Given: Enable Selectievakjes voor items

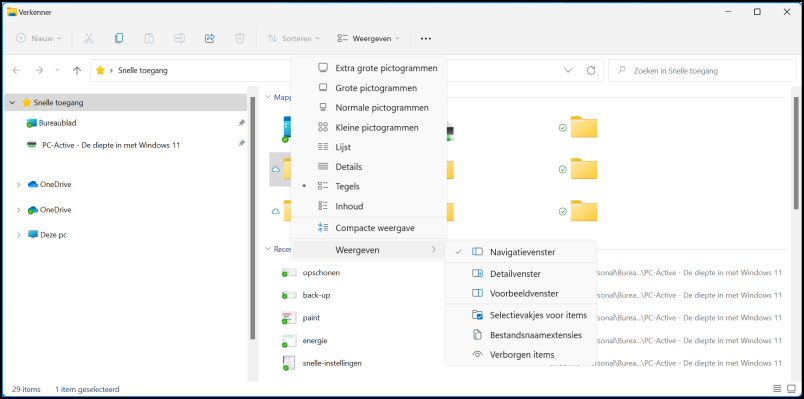Looking at the screenshot, I should [x=520, y=315].
